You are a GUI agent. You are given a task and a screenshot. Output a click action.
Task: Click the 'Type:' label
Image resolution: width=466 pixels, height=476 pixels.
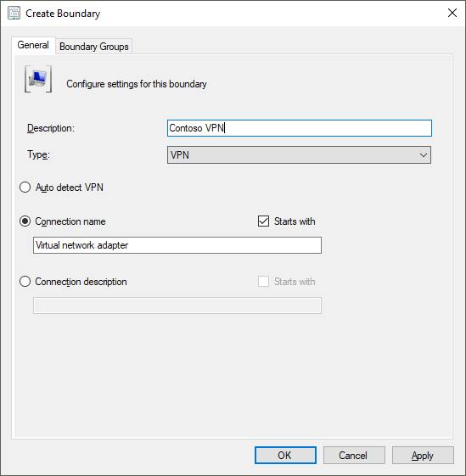tap(38, 154)
